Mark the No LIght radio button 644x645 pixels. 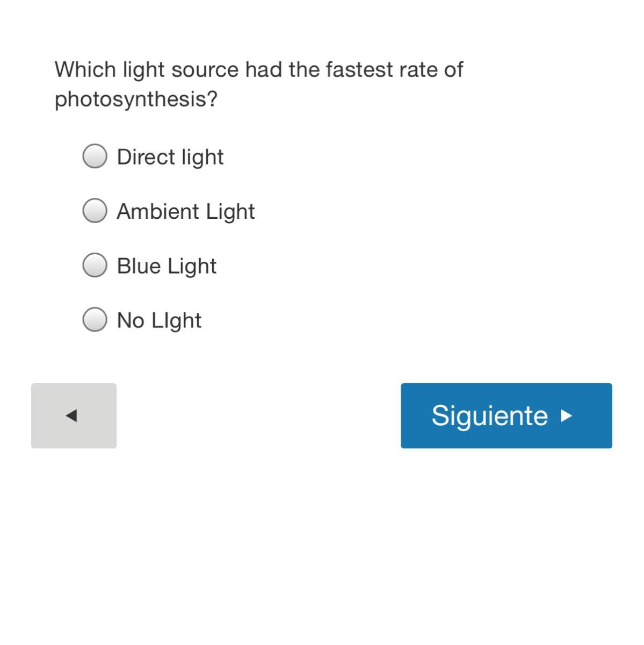pyautogui.click(x=95, y=320)
